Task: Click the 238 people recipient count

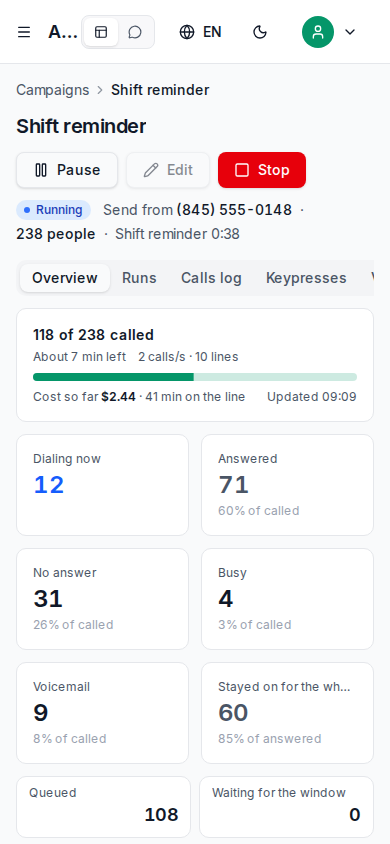Action: pyautogui.click(x=55, y=234)
